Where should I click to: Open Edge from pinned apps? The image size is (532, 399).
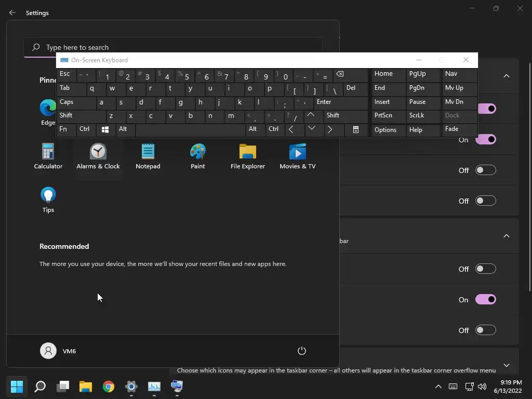click(48, 112)
